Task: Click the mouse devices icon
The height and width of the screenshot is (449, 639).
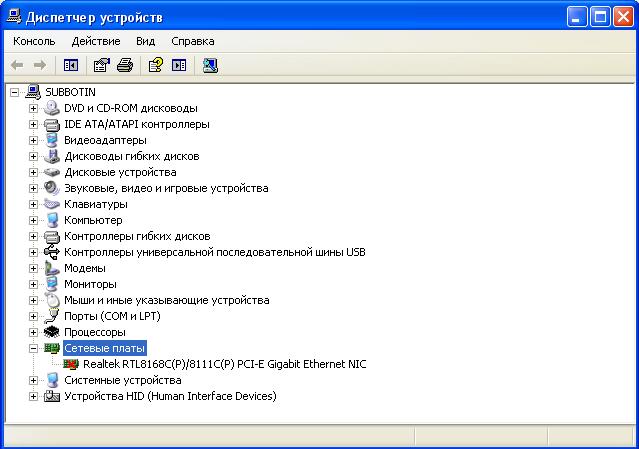Action: click(x=52, y=300)
